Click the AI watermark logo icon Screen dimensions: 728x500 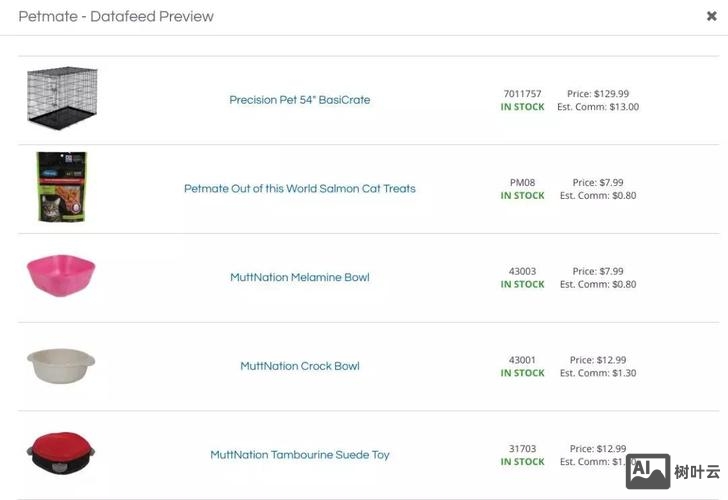click(x=647, y=471)
